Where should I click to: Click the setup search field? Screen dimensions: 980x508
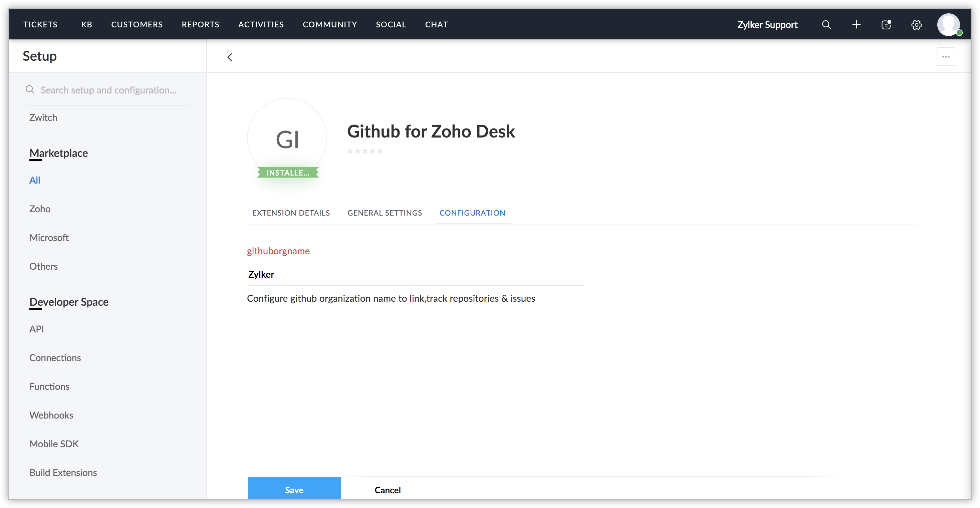coord(108,90)
